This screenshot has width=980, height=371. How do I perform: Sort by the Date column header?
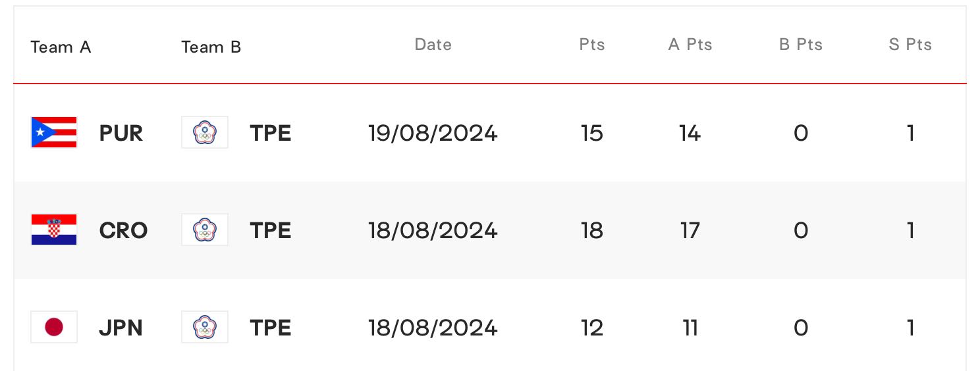pyautogui.click(x=433, y=45)
